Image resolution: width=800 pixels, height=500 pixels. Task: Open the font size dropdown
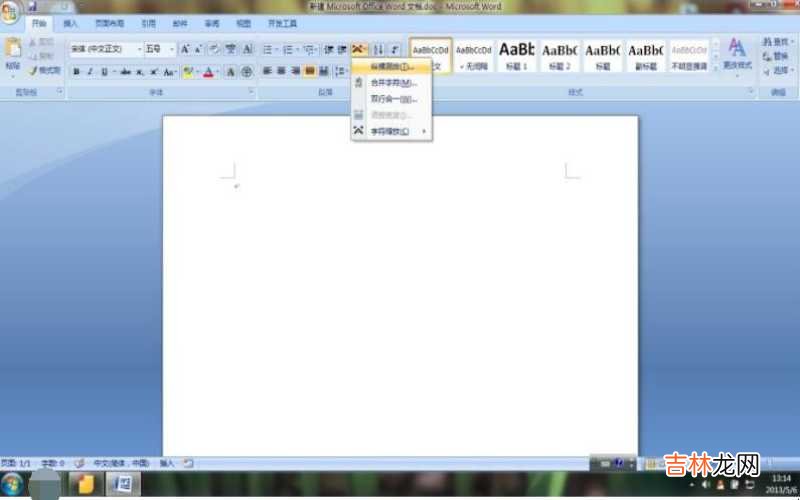(172, 49)
